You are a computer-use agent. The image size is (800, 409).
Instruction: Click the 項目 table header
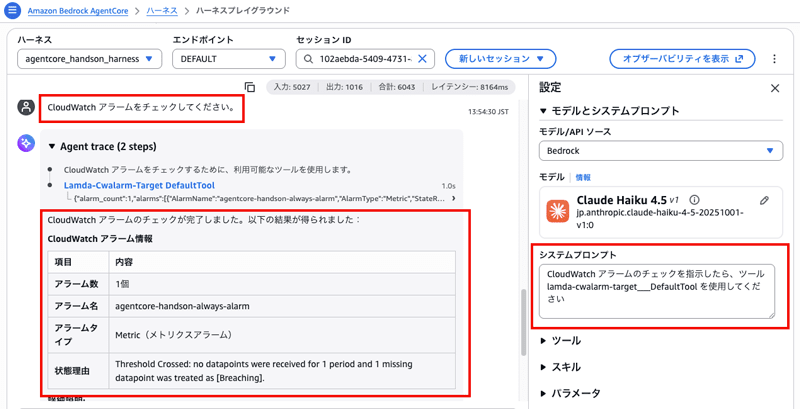click(63, 262)
